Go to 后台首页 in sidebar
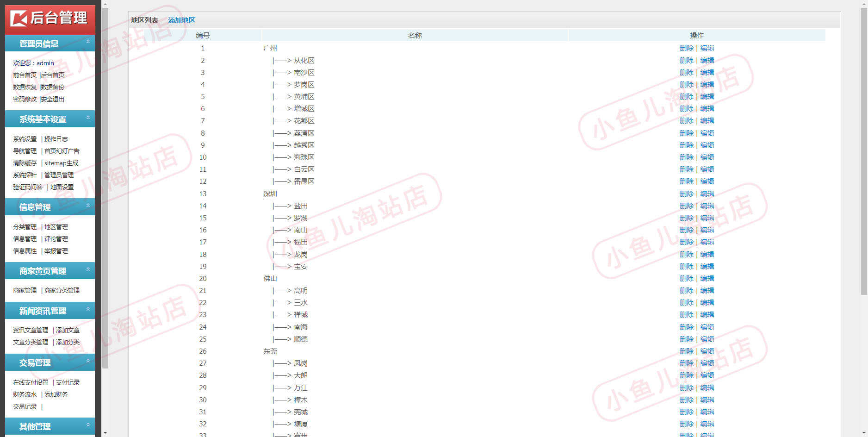Viewport: 868px width, 437px height. click(53, 75)
